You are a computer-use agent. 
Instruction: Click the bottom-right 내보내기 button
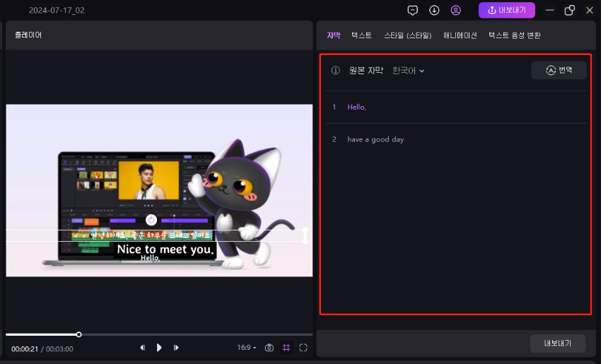tap(557, 344)
